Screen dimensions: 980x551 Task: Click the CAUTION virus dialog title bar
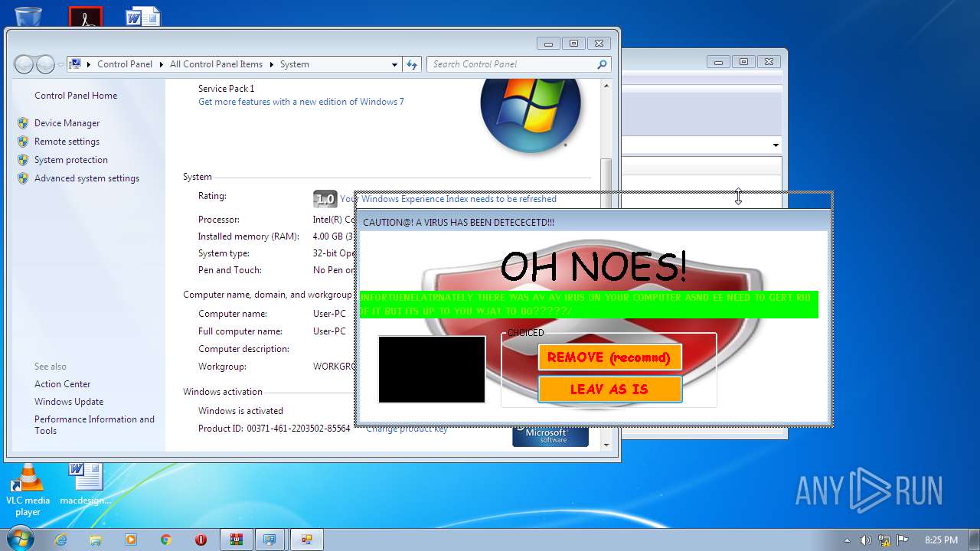[594, 222]
